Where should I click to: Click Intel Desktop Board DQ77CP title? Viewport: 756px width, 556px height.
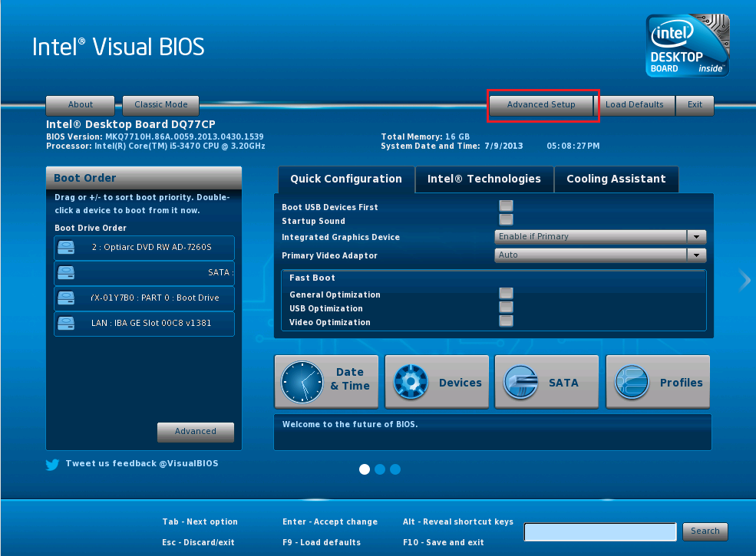130,124
